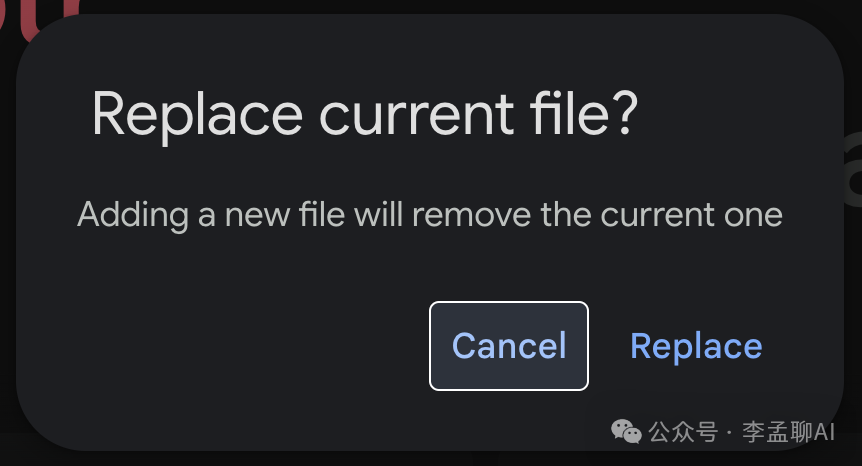Click the 公众号 watermark text
Image resolution: width=862 pixels, height=466 pixels.
pos(683,432)
